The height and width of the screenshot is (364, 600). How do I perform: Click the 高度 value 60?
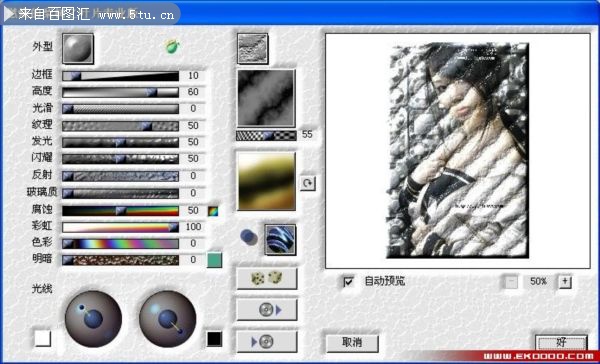pyautogui.click(x=193, y=92)
